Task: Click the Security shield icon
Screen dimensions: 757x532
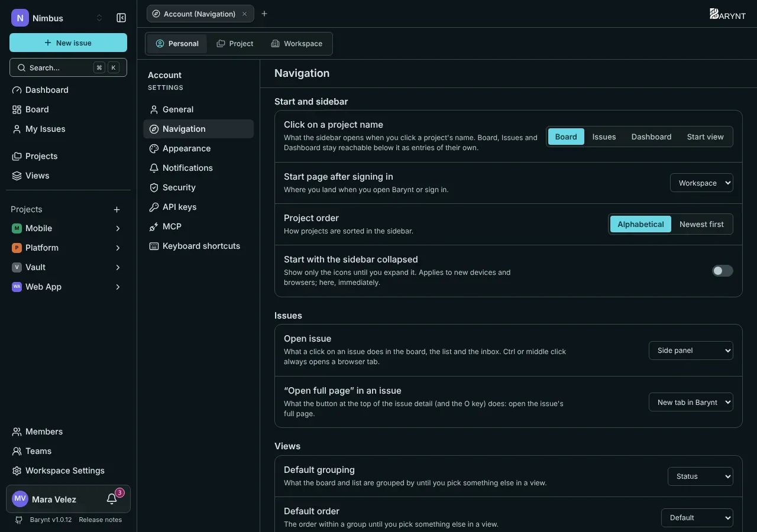Action: (154, 187)
